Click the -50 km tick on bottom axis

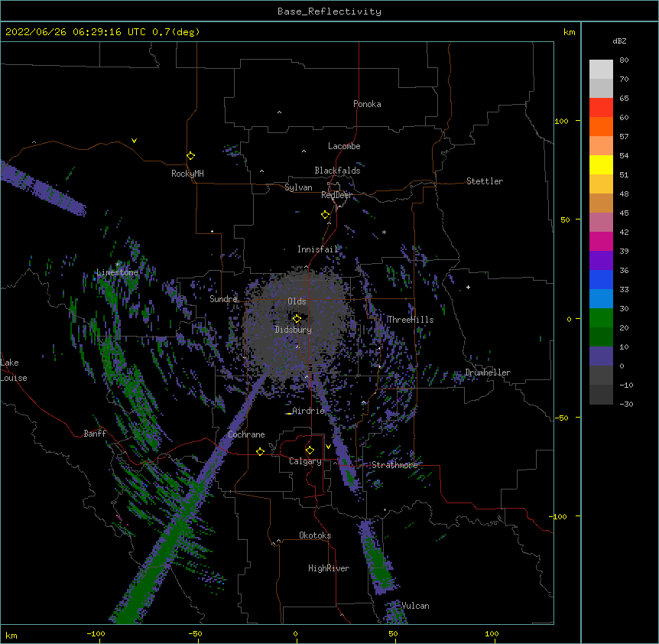(195, 633)
